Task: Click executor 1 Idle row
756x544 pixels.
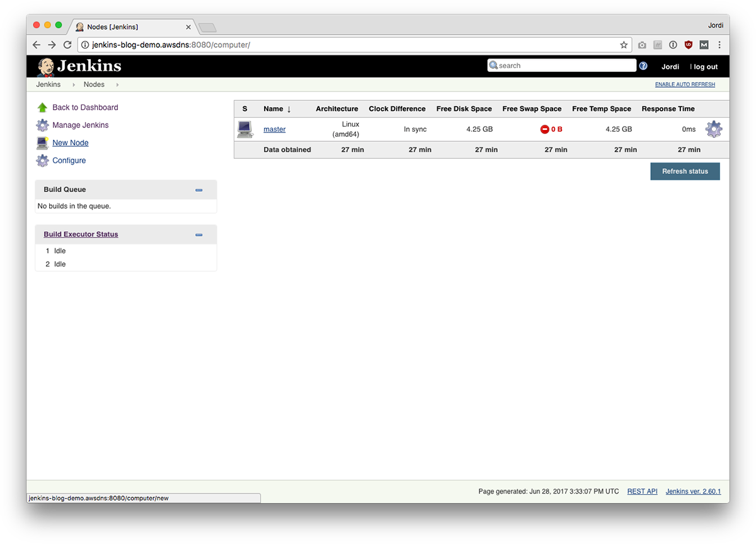Action: point(126,251)
